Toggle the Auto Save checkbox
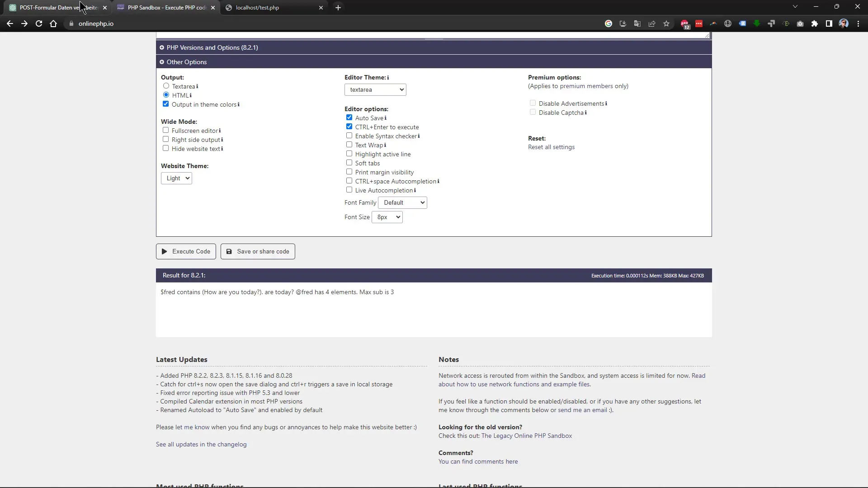This screenshot has width=868, height=488. point(349,117)
